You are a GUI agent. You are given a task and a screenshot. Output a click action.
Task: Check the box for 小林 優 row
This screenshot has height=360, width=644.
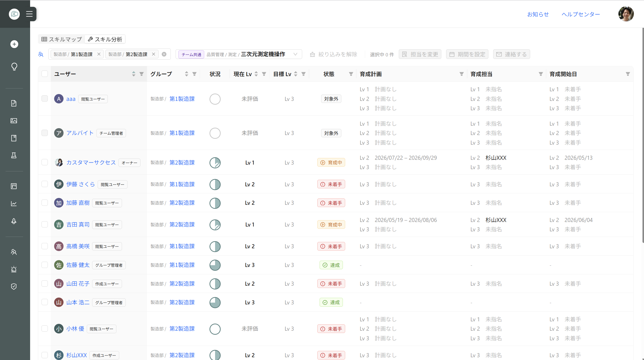click(45, 328)
